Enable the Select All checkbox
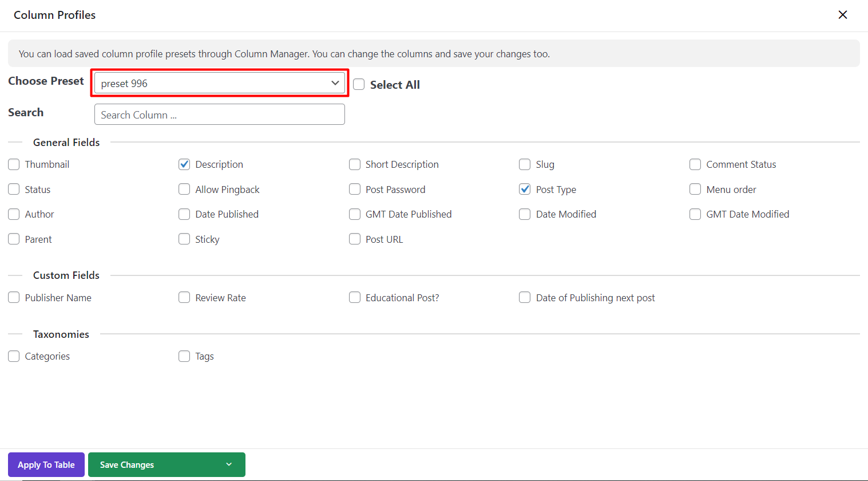The image size is (868, 481). (359, 85)
